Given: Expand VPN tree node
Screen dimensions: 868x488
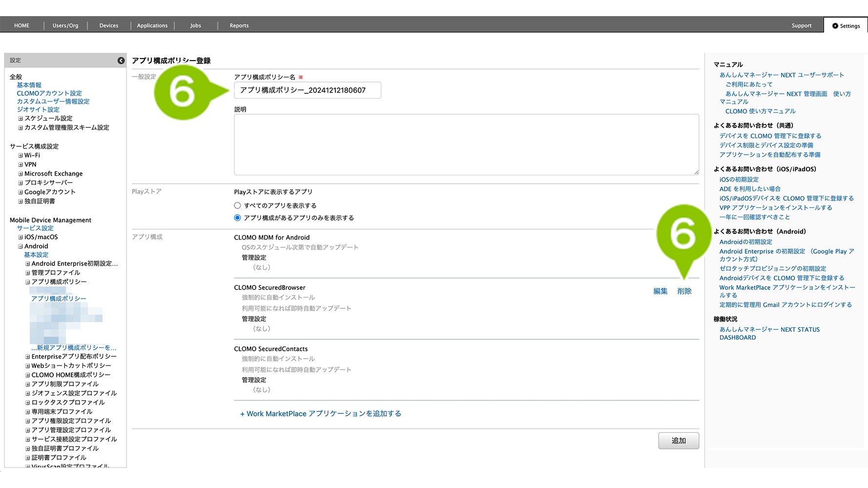Looking at the screenshot, I should point(21,165).
